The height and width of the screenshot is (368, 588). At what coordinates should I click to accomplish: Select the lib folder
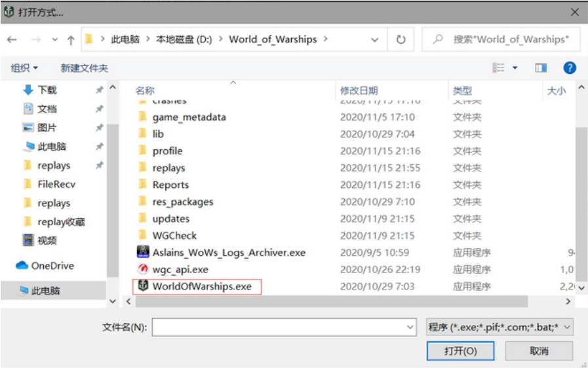pos(158,134)
